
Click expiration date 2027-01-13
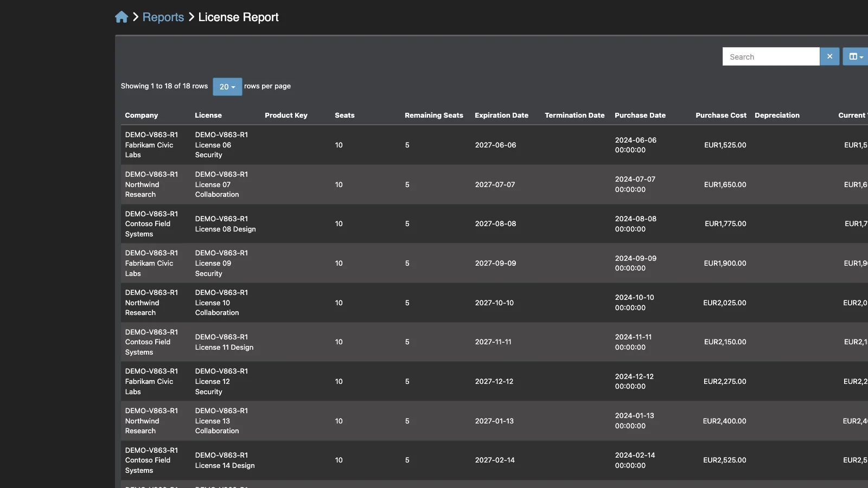(x=494, y=421)
